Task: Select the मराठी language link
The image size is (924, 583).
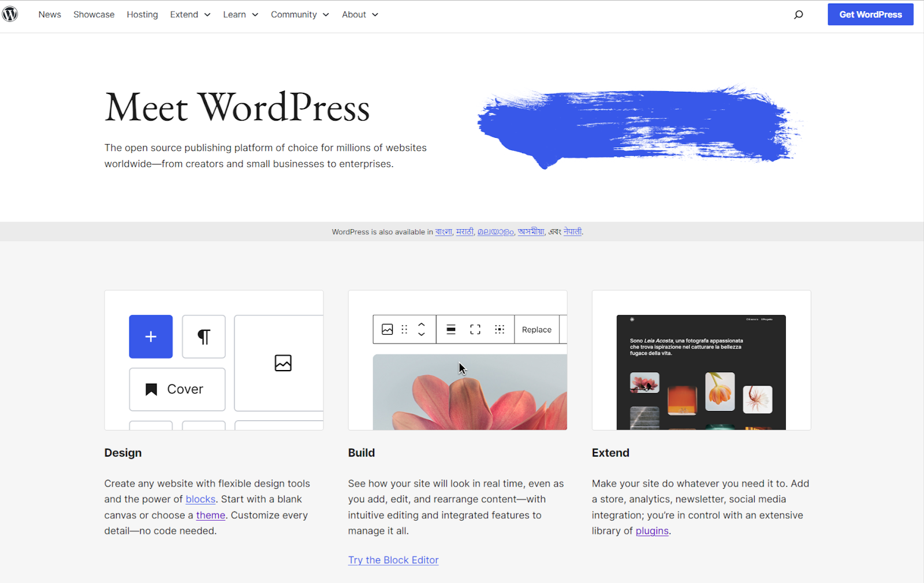Action: (x=465, y=232)
